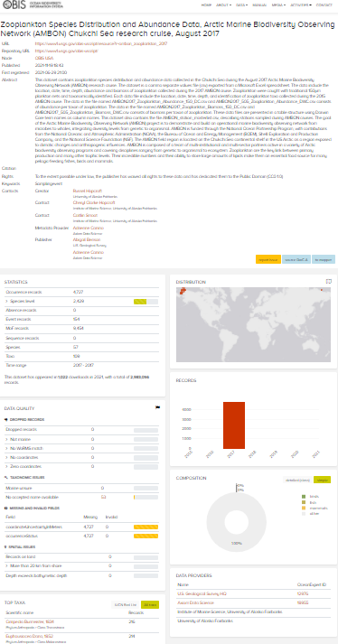Open Russel Hopcroft contact link
The height and width of the screenshot is (644, 338).
point(87,191)
